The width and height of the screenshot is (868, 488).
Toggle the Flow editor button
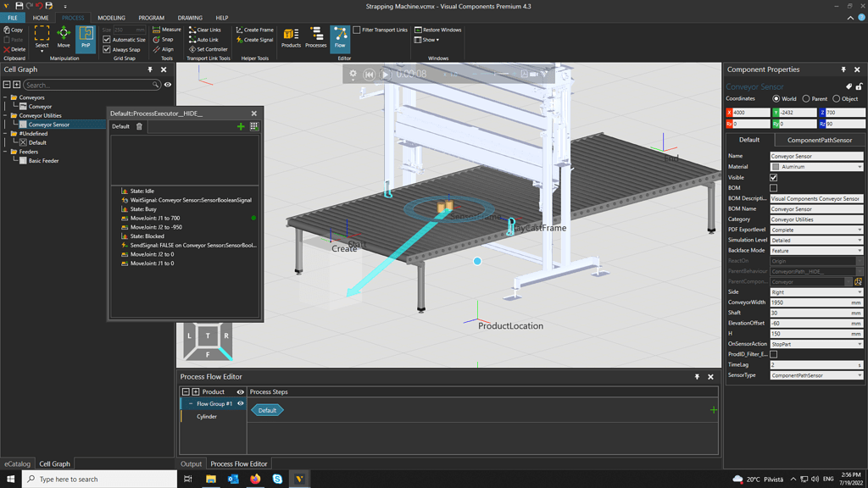pyautogui.click(x=340, y=37)
